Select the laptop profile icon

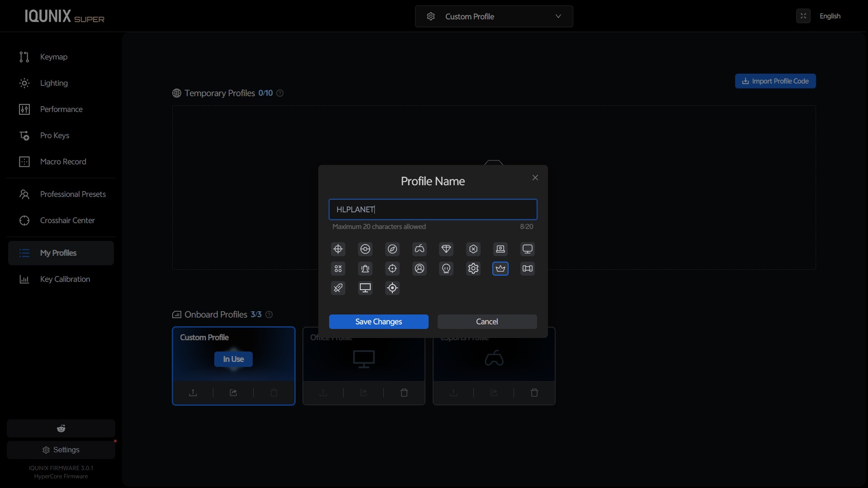(x=500, y=249)
